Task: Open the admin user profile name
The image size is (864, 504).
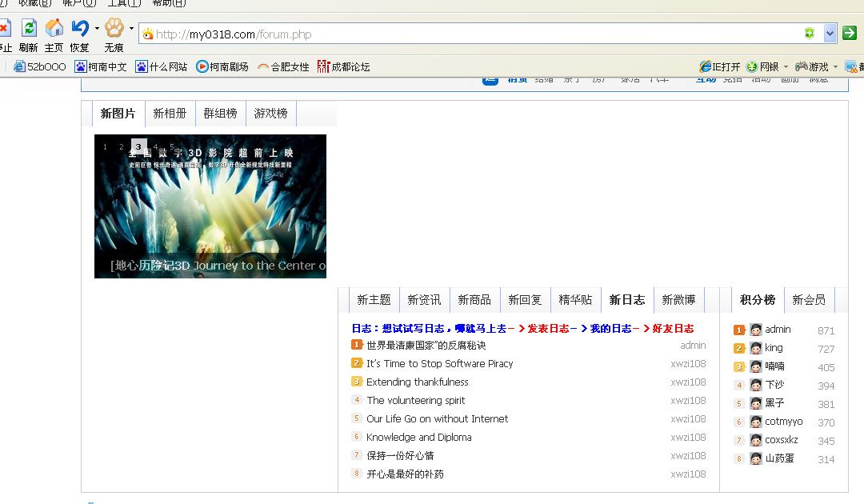Action: point(778,330)
